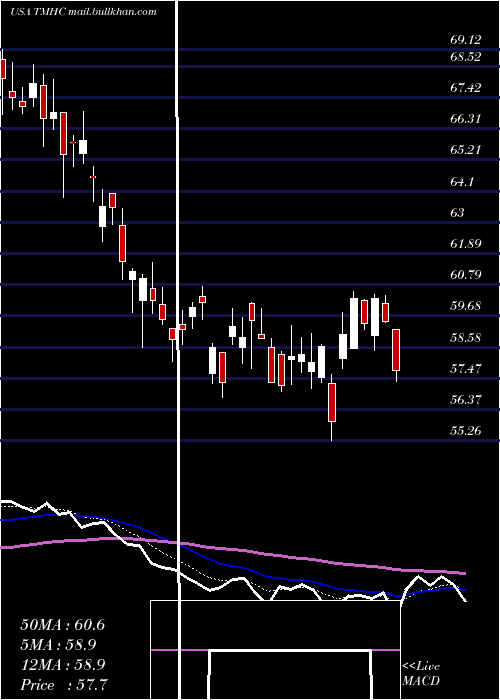Click the lowest red candlestick near 55.26
500x700 pixels.
[332, 402]
